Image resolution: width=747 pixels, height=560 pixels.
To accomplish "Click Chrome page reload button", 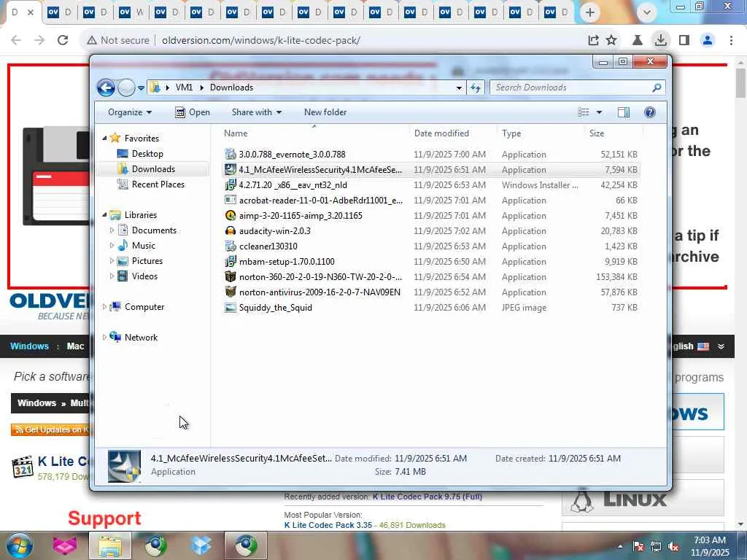I will tap(63, 40).
